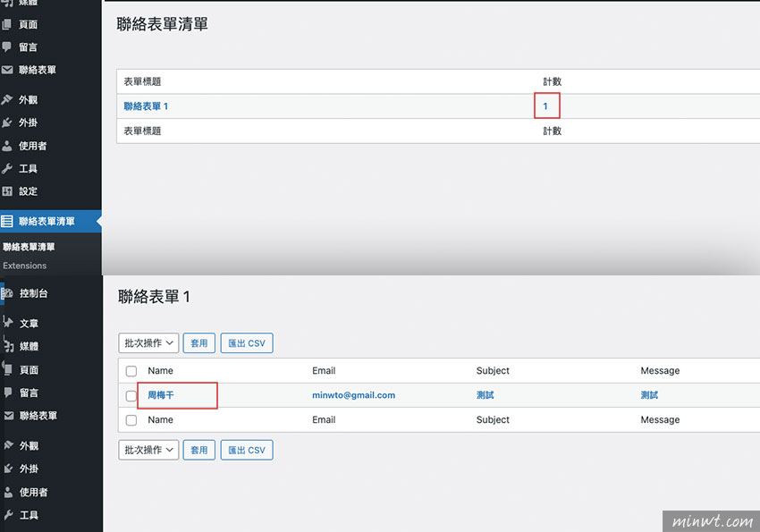Tick the select-all checkbox in the table header
This screenshot has width=760, height=532.
point(131,371)
